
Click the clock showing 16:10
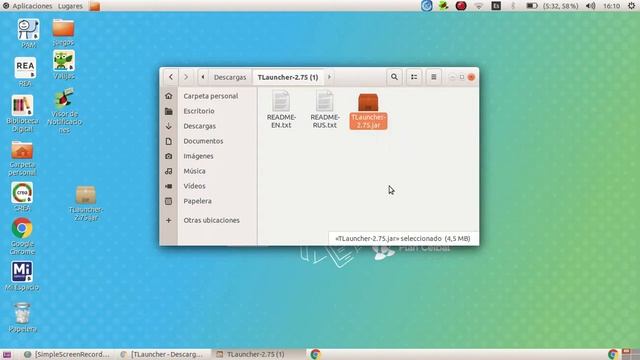[611, 6]
